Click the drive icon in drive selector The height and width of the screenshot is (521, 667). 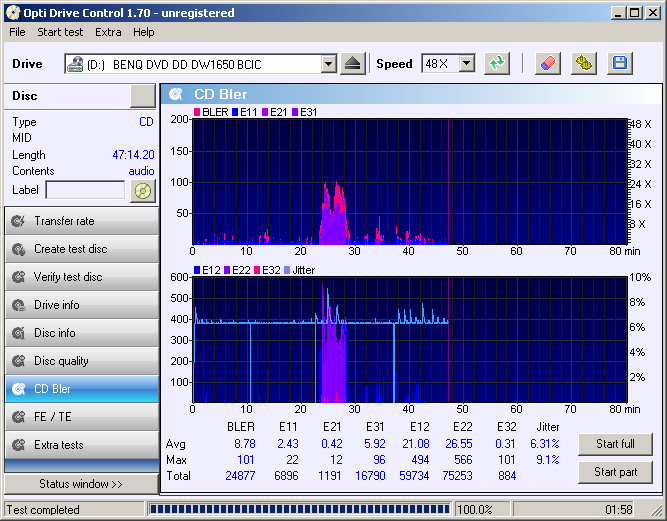click(x=75, y=64)
